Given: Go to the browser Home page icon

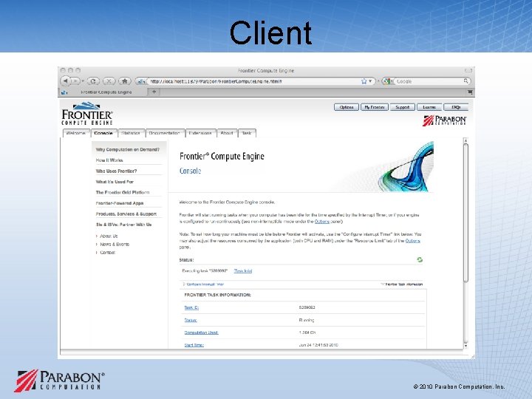Looking at the screenshot, I should click(125, 81).
